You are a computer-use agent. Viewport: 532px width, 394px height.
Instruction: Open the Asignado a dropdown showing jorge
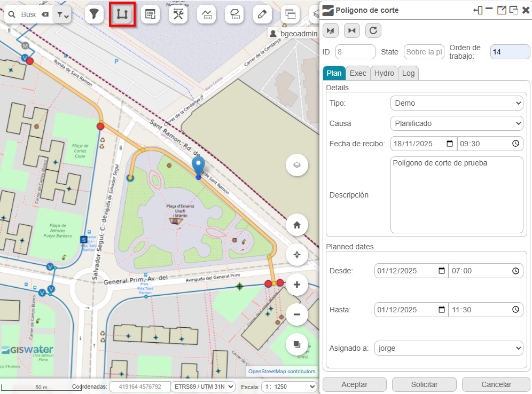449,348
